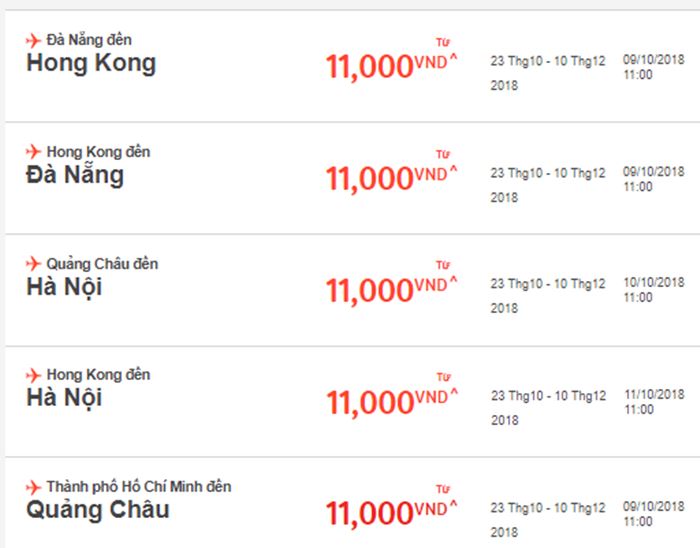700x548 pixels.
Task: Click plane icon in Hong Kong to Hà Nội row
Action: tap(33, 375)
